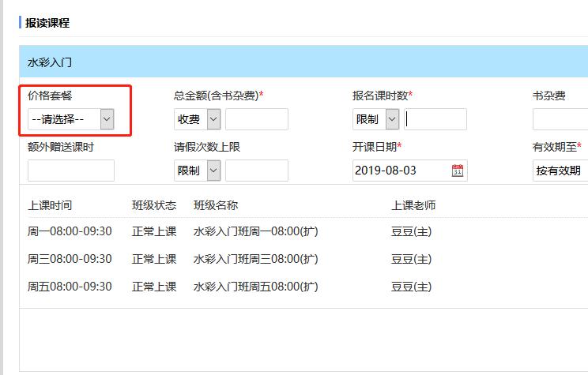This screenshot has width=588, height=375.
Task: Select the 周三08:00-09:30 schedule row
Action: pyautogui.click(x=70, y=259)
